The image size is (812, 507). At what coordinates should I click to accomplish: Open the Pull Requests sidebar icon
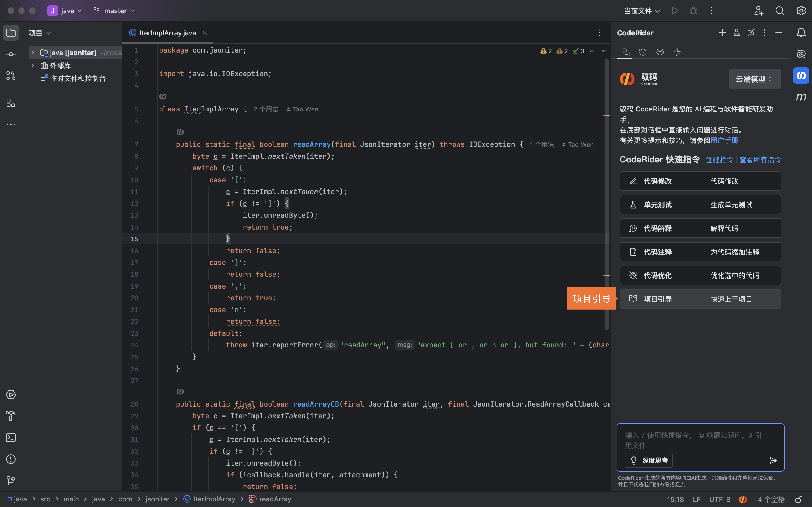(x=11, y=76)
